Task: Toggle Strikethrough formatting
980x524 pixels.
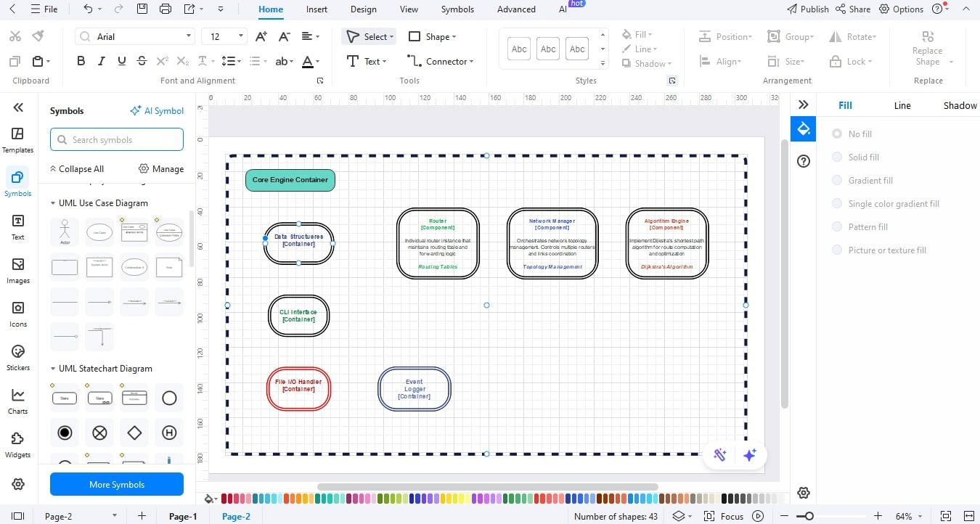Action: coord(142,61)
